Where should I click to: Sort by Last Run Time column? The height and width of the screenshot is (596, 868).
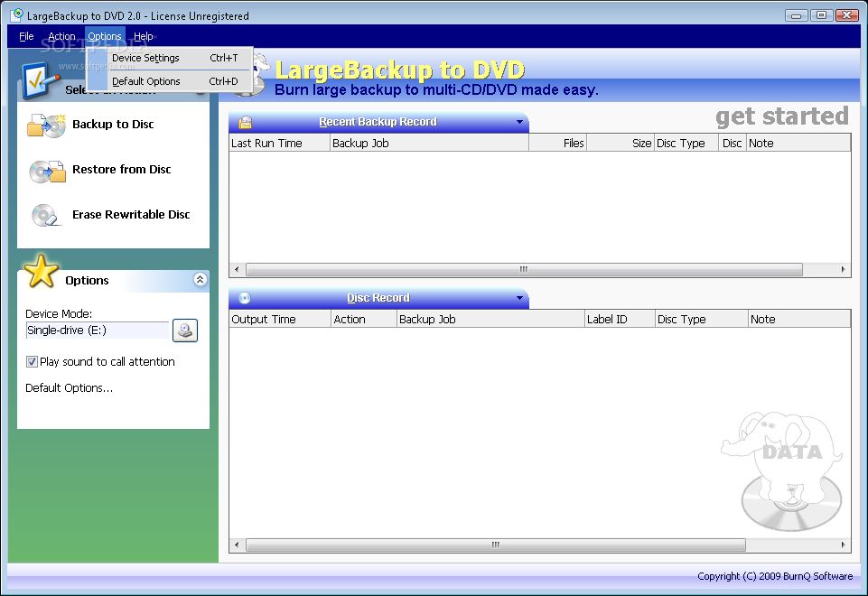pos(280,144)
